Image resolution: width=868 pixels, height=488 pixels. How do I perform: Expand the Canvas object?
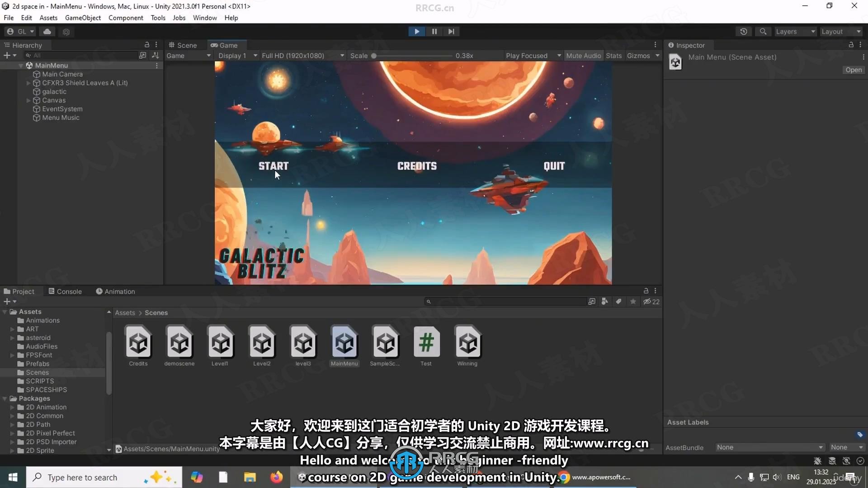pos(28,100)
